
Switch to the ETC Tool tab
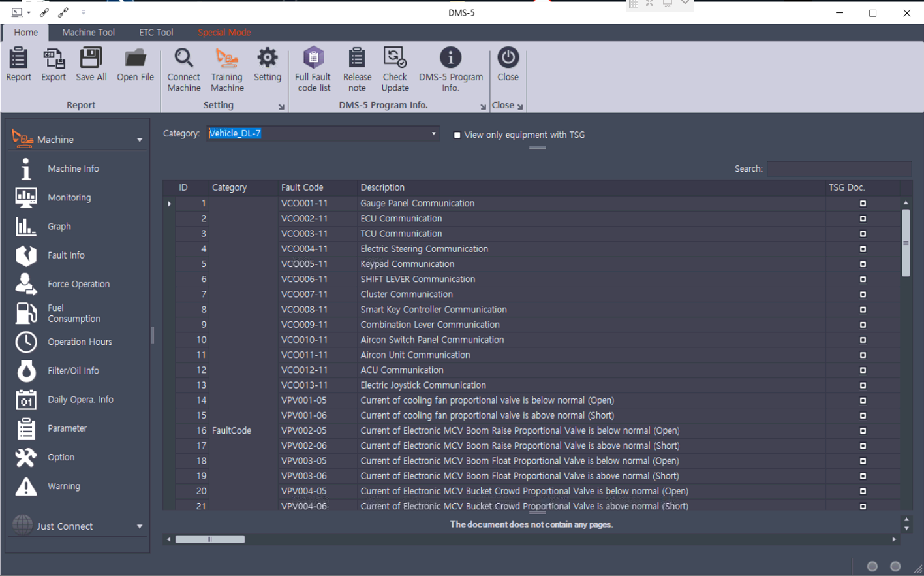(156, 32)
